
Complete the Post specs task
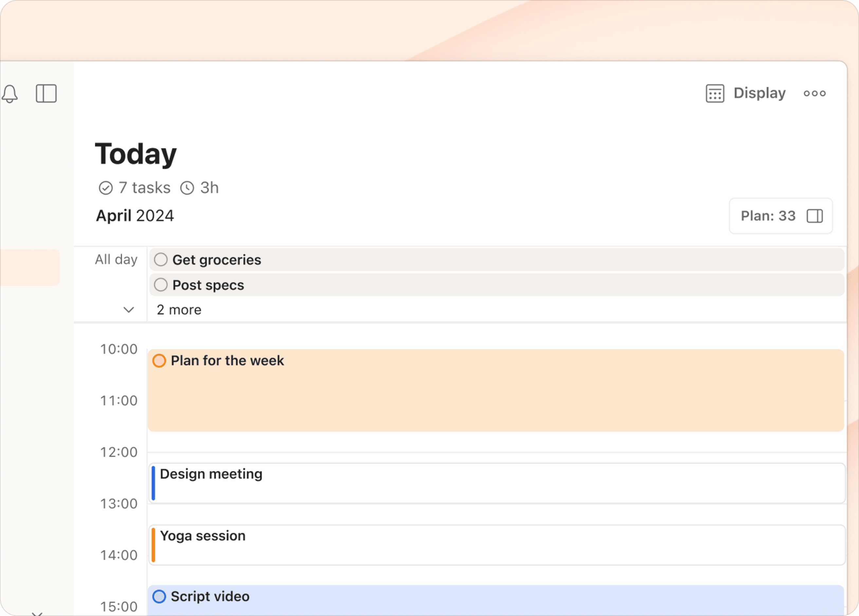click(x=161, y=285)
